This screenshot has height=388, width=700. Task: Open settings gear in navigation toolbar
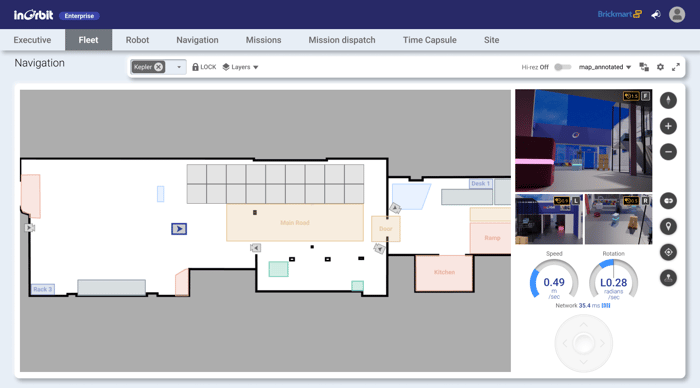pyautogui.click(x=660, y=67)
